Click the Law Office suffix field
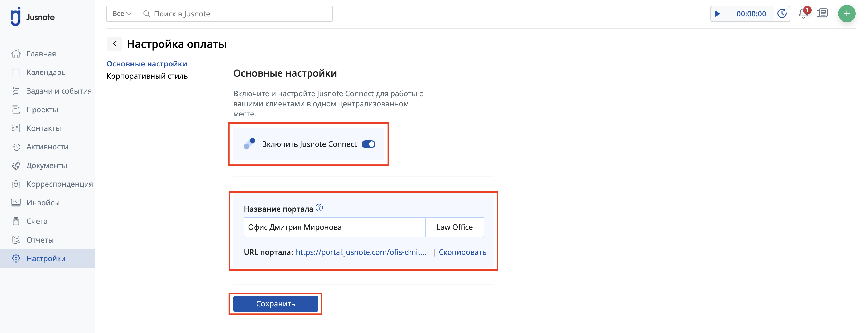The width and height of the screenshot is (868, 333). click(x=455, y=227)
